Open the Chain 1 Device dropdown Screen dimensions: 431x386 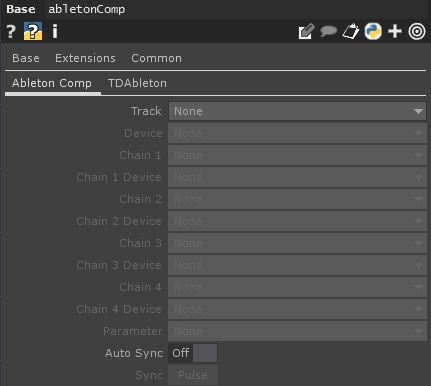tap(297, 177)
